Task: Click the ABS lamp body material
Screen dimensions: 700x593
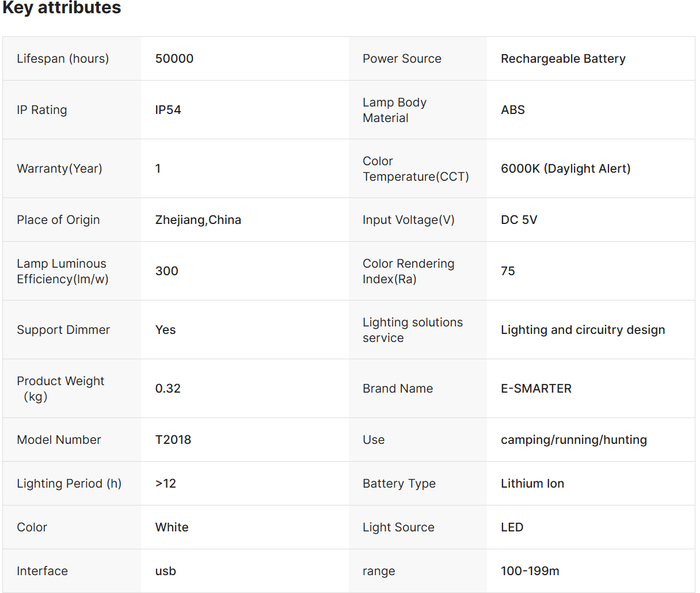Action: pyautogui.click(x=513, y=110)
